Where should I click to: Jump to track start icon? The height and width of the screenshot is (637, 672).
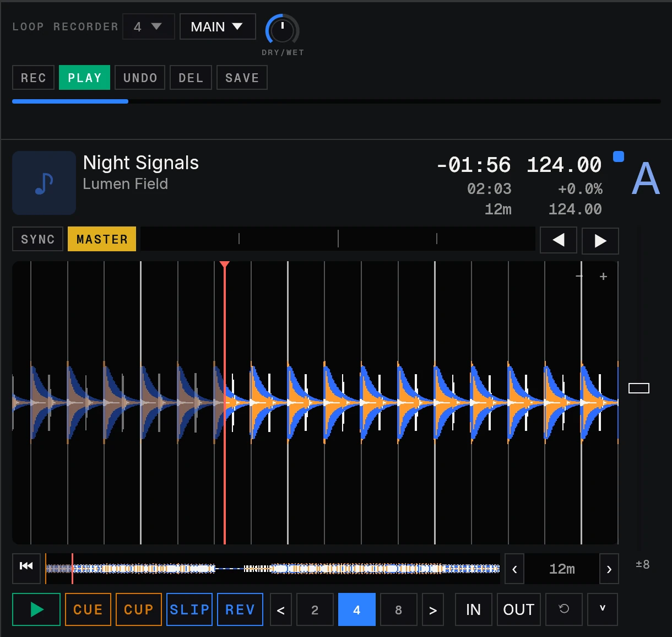26,568
